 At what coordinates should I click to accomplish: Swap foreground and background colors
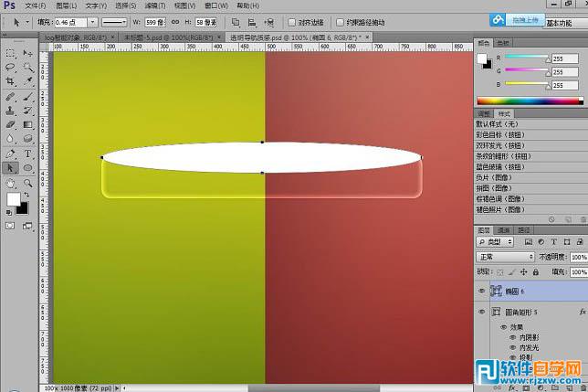click(26, 195)
